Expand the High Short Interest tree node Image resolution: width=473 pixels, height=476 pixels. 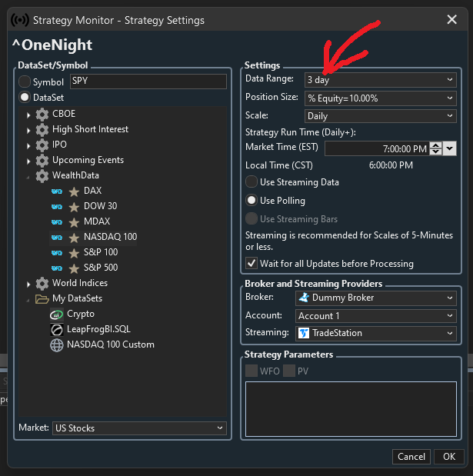pyautogui.click(x=29, y=129)
